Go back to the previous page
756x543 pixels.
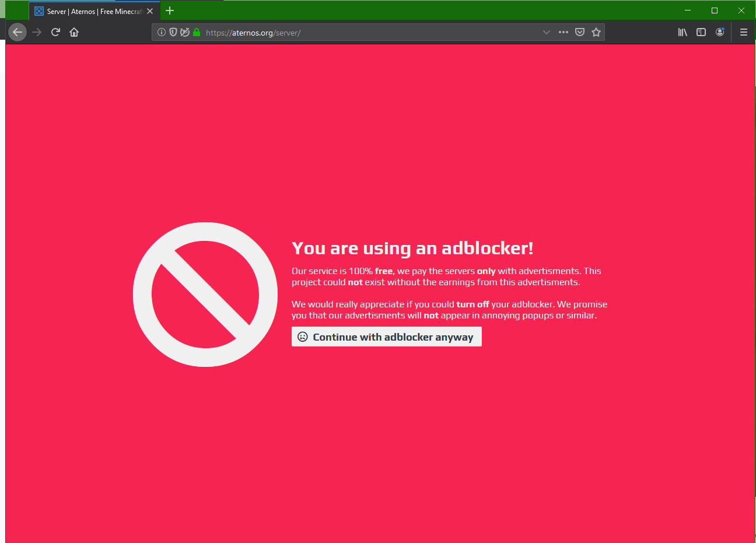[x=17, y=32]
